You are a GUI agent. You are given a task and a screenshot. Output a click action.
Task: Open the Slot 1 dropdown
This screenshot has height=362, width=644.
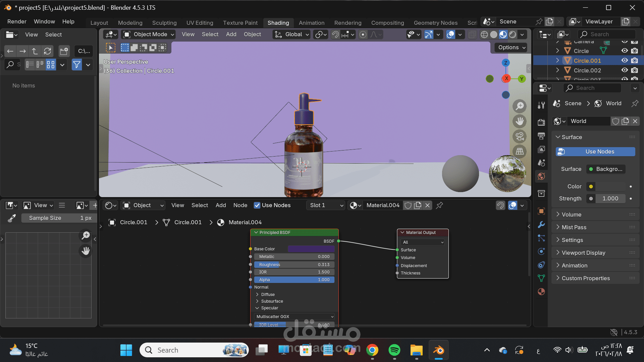326,205
